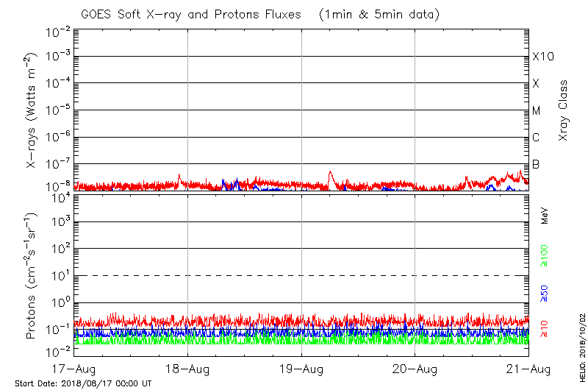588x390 pixels.
Task: Select the 18-Aug date tick label
Action: (187, 369)
